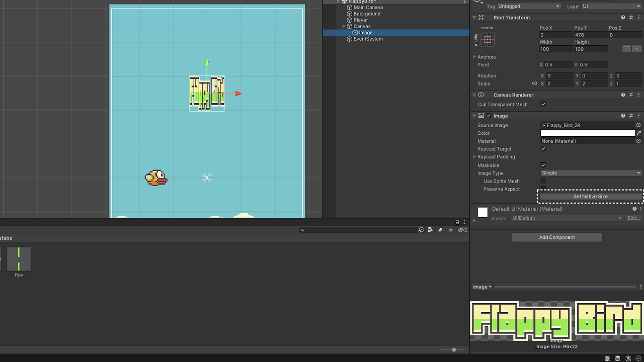
Task: Open Project panel three-dot menu
Action: click(465, 222)
